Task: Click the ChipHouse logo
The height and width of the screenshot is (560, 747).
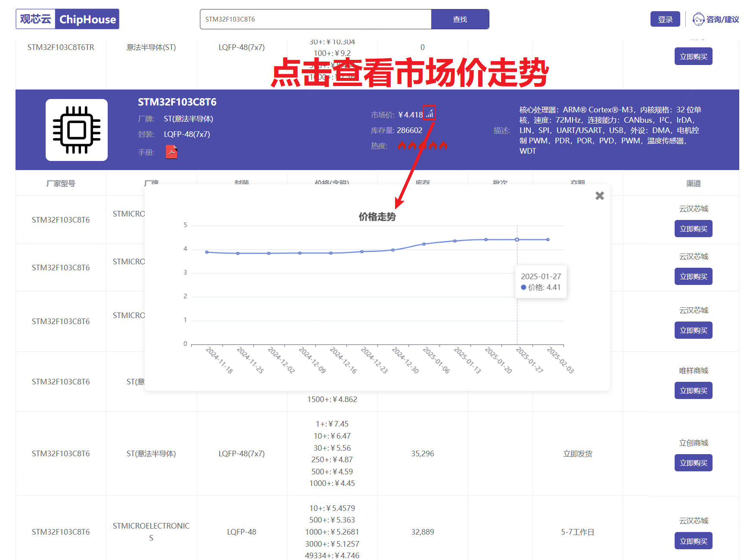Action: (x=67, y=19)
